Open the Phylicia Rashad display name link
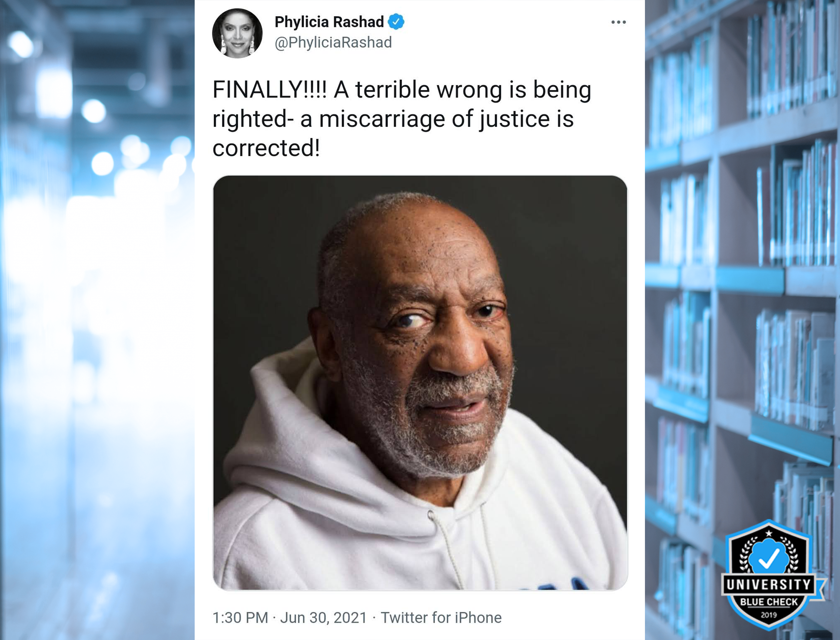The image size is (840, 640). pyautogui.click(x=329, y=22)
